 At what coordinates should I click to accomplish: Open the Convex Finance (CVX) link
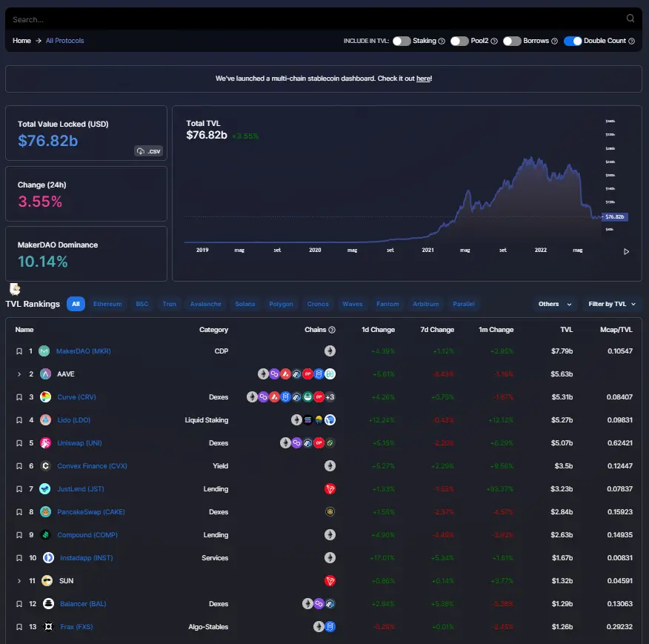pyautogui.click(x=92, y=466)
